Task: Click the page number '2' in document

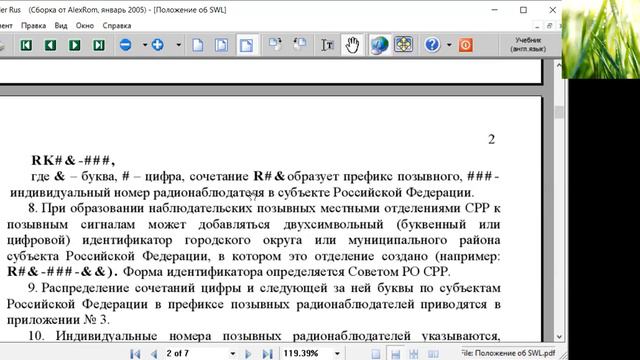Action: coord(491,140)
